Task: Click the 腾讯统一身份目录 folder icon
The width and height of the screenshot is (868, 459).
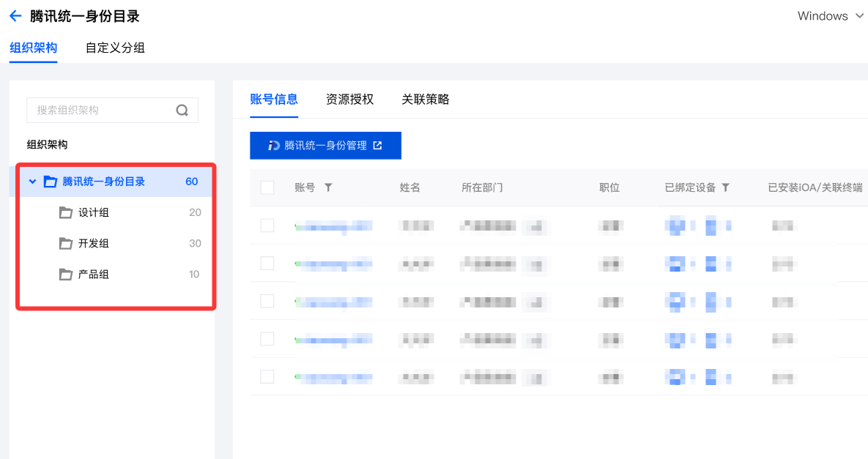Action: pyautogui.click(x=51, y=182)
